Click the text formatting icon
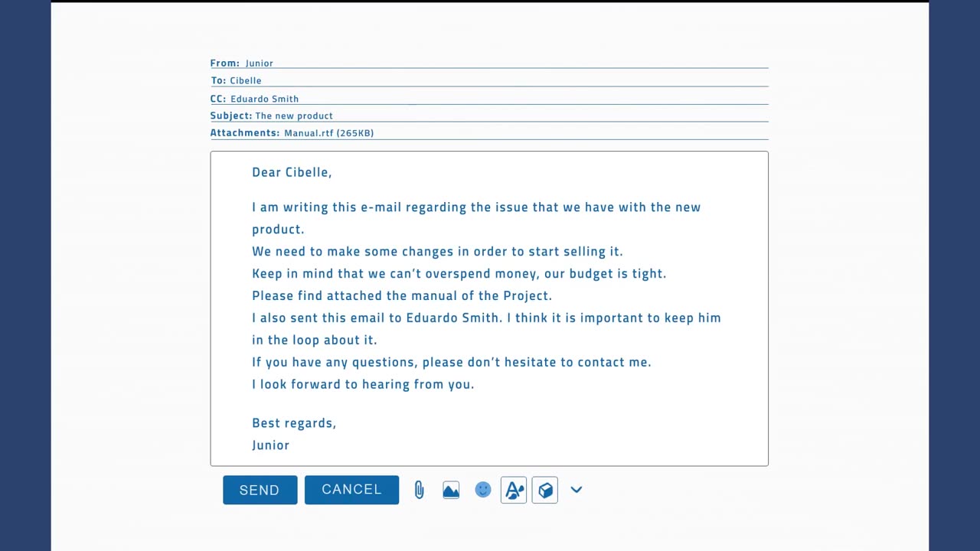 tap(514, 490)
